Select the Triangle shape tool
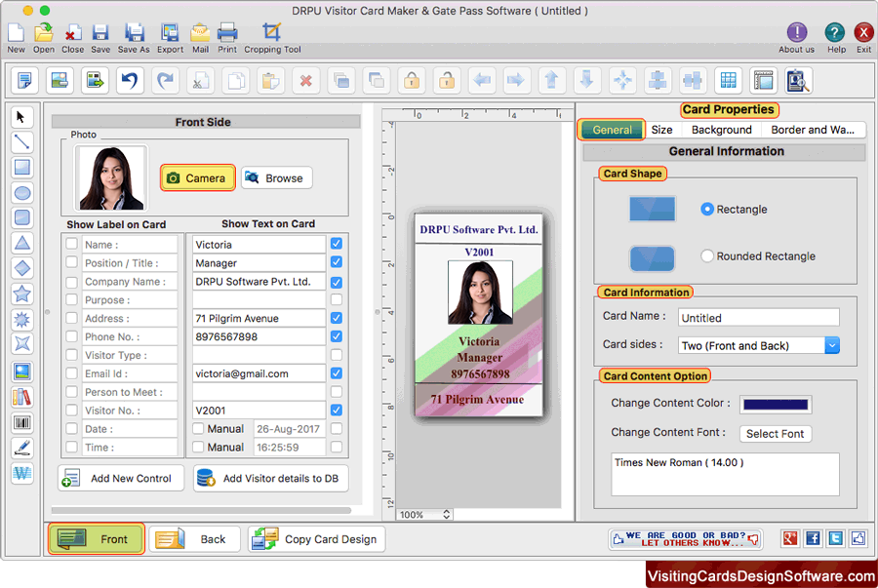This screenshot has height=588, width=878. pyautogui.click(x=21, y=244)
